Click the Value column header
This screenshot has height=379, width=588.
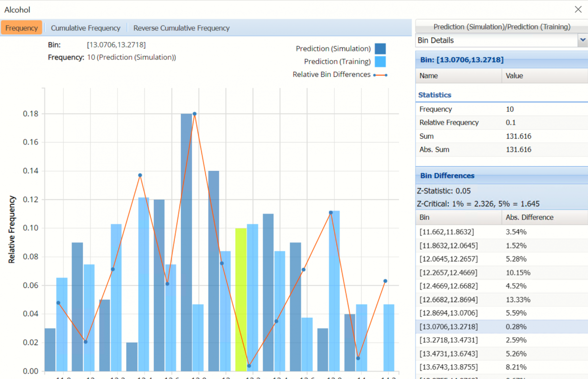click(x=544, y=76)
